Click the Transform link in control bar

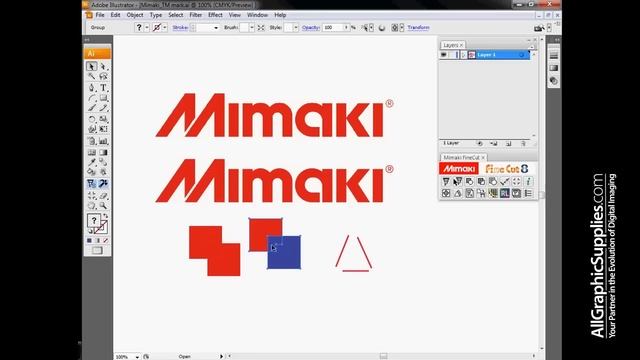pos(418,27)
